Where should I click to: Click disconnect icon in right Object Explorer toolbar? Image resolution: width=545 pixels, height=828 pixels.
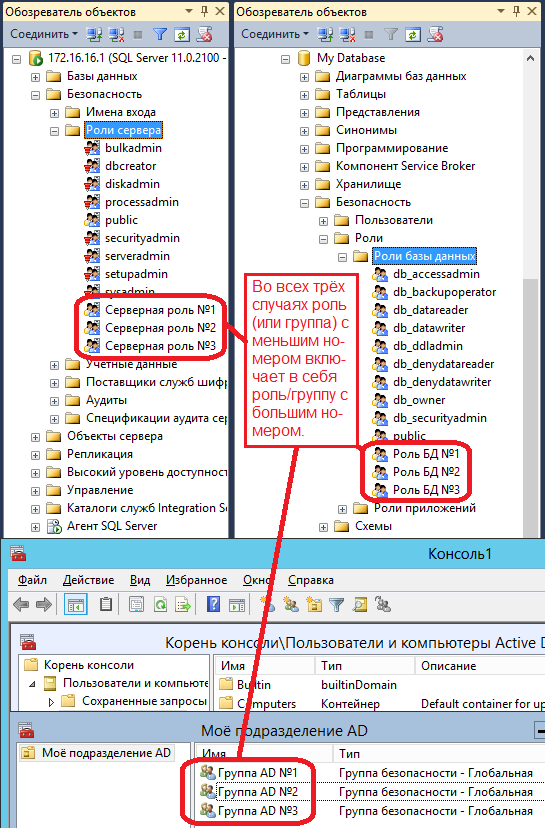coord(347,35)
